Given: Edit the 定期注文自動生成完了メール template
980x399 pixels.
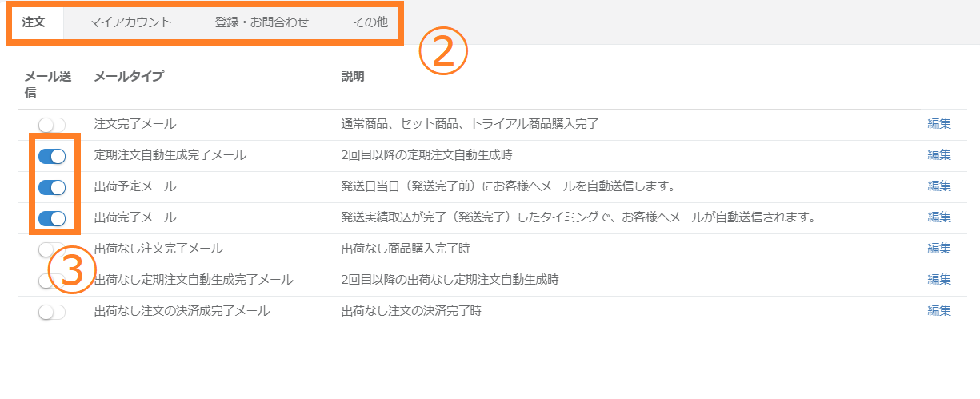Looking at the screenshot, I should pyautogui.click(x=939, y=155).
